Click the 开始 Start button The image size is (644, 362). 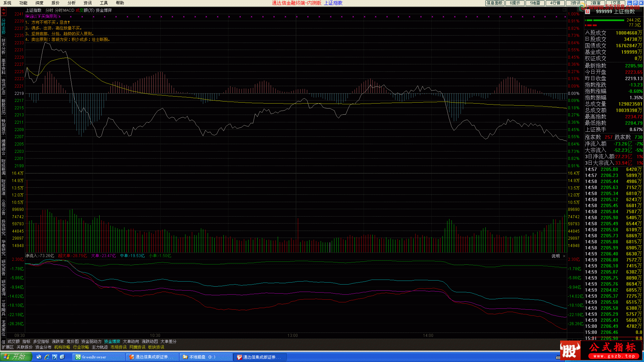tap(16, 357)
